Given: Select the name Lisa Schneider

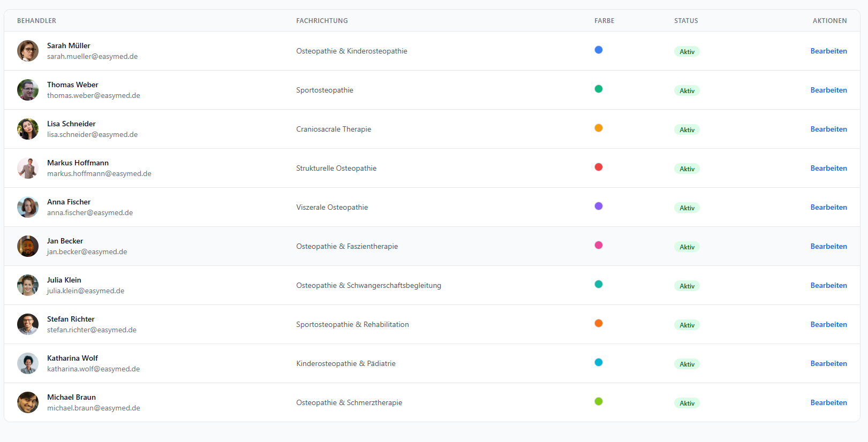Looking at the screenshot, I should (x=71, y=124).
